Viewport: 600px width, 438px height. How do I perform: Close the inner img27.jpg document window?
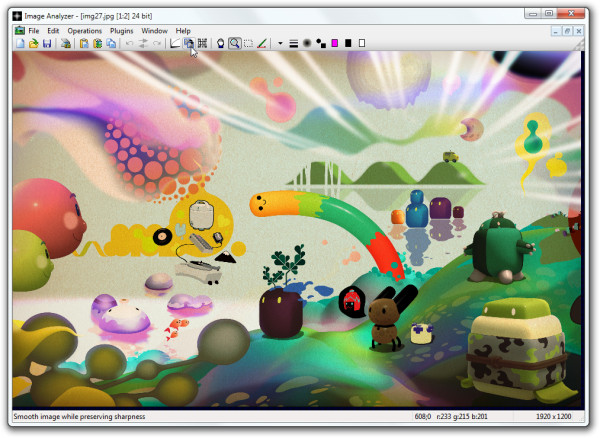[x=579, y=31]
